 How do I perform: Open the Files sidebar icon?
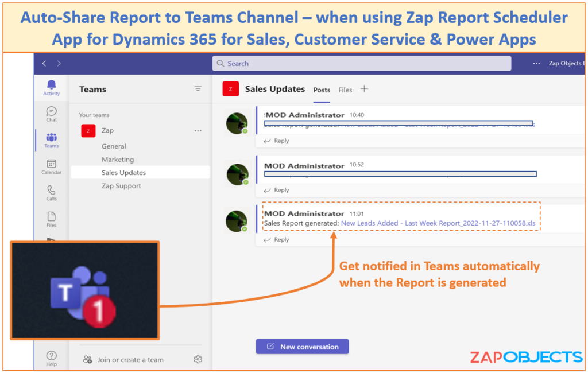tap(51, 219)
